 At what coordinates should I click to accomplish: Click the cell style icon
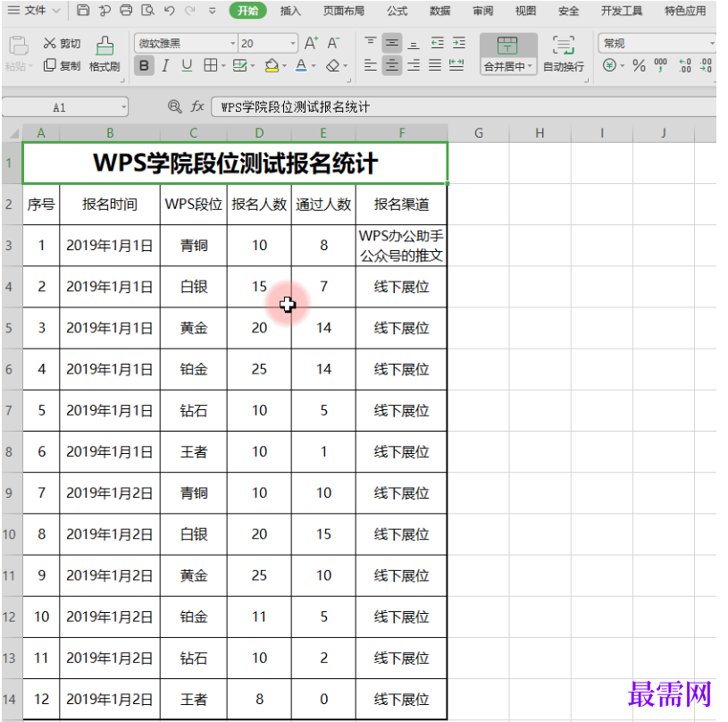pos(239,65)
